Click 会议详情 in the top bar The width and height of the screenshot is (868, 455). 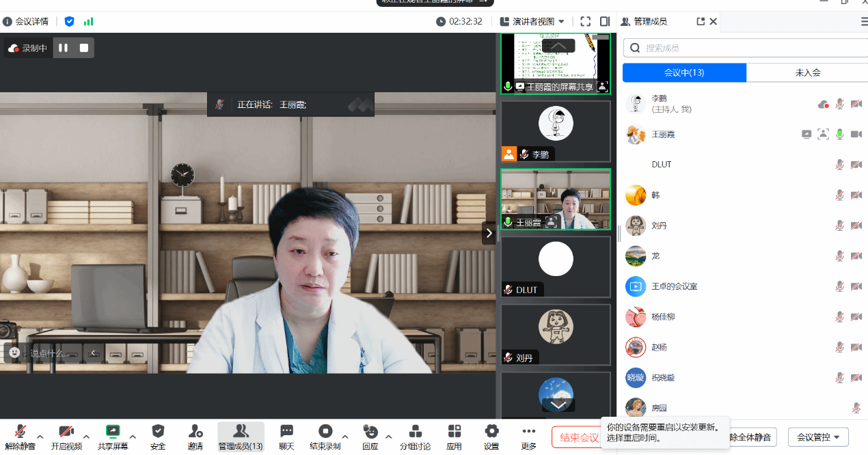[26, 21]
